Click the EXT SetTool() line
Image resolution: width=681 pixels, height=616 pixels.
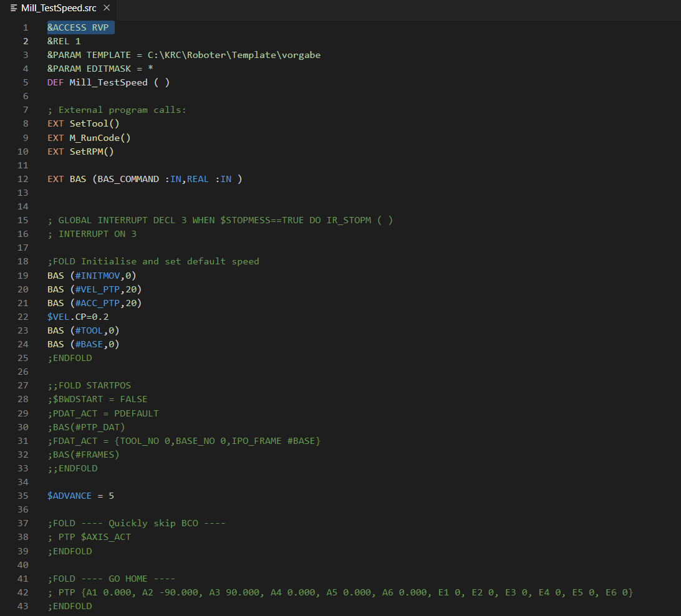pos(83,123)
